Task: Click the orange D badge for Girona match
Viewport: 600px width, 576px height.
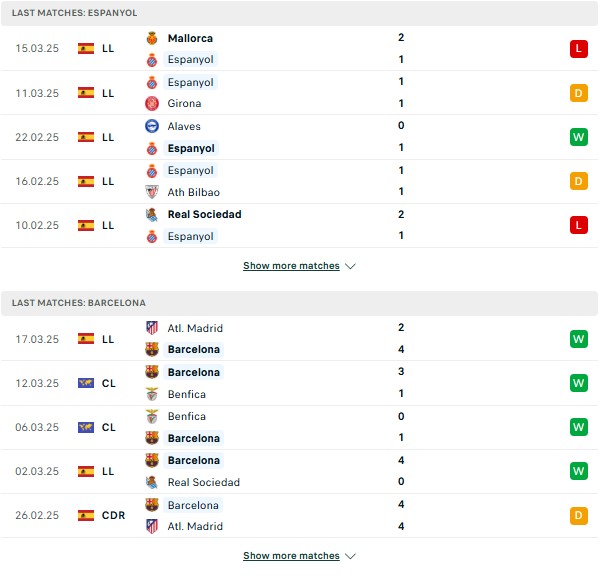Action: (579, 93)
